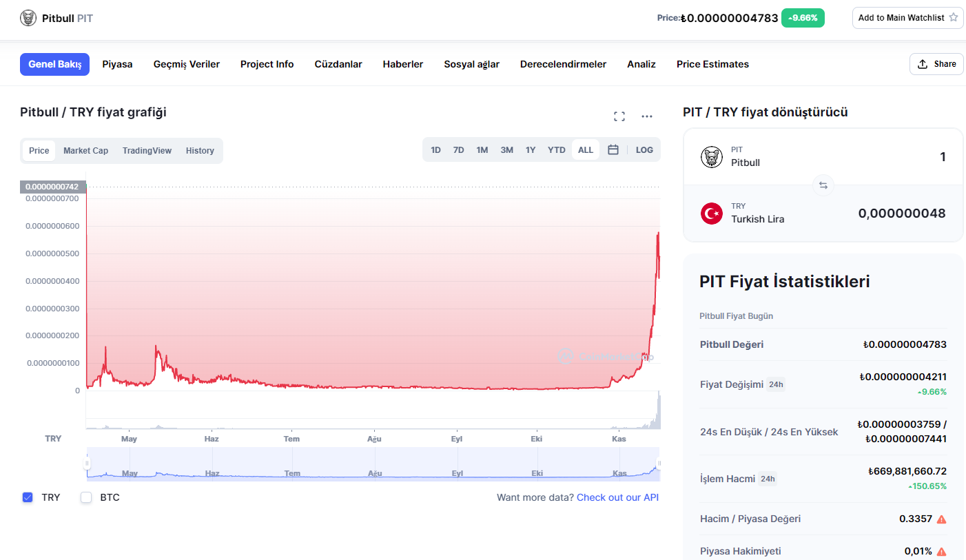The height and width of the screenshot is (560, 966).
Task: Open the Sosyal ağlar tab
Action: coord(472,64)
